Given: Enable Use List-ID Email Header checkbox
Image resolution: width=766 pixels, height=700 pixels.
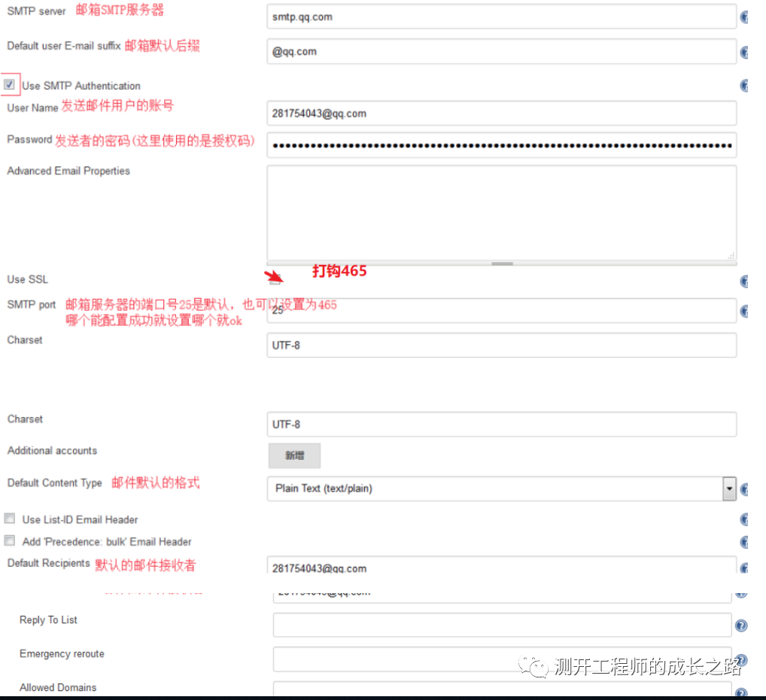Looking at the screenshot, I should (9, 518).
